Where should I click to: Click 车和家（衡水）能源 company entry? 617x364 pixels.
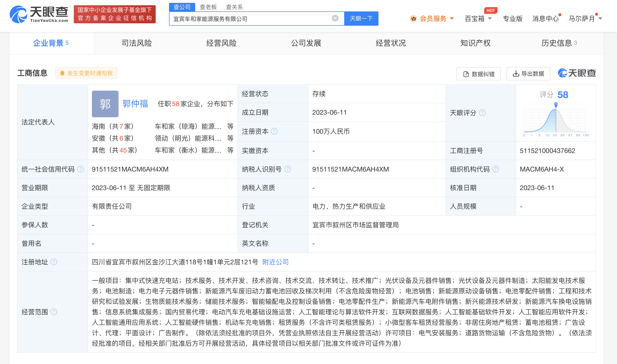pyautogui.click(x=188, y=150)
